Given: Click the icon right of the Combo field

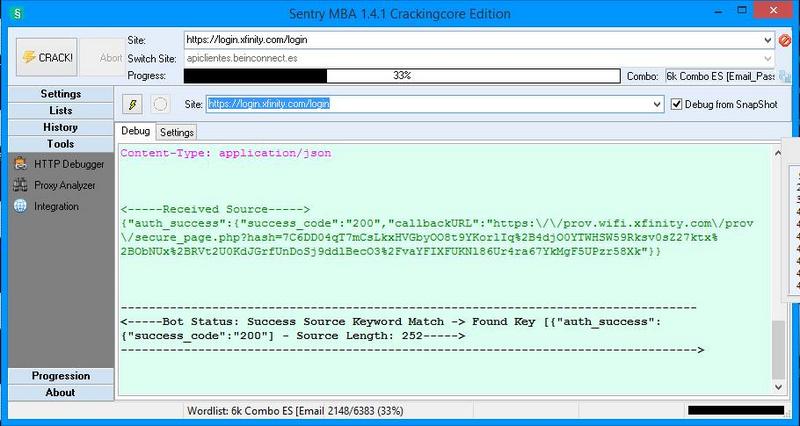Looking at the screenshot, I should (785, 77).
